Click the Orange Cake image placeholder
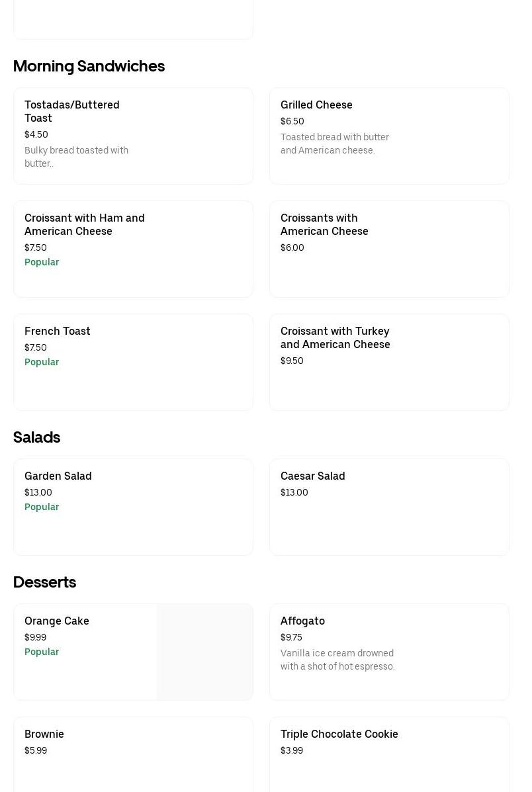 click(205, 652)
